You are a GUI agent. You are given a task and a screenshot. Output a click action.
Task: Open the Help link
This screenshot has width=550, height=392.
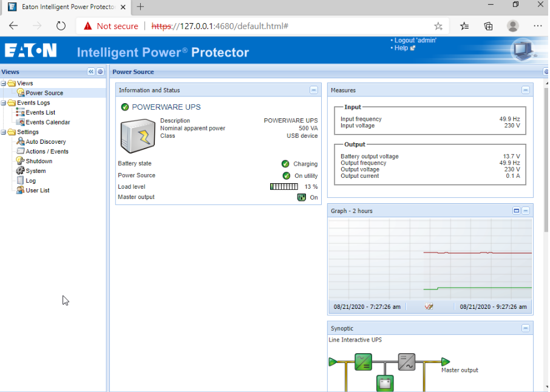pos(401,48)
